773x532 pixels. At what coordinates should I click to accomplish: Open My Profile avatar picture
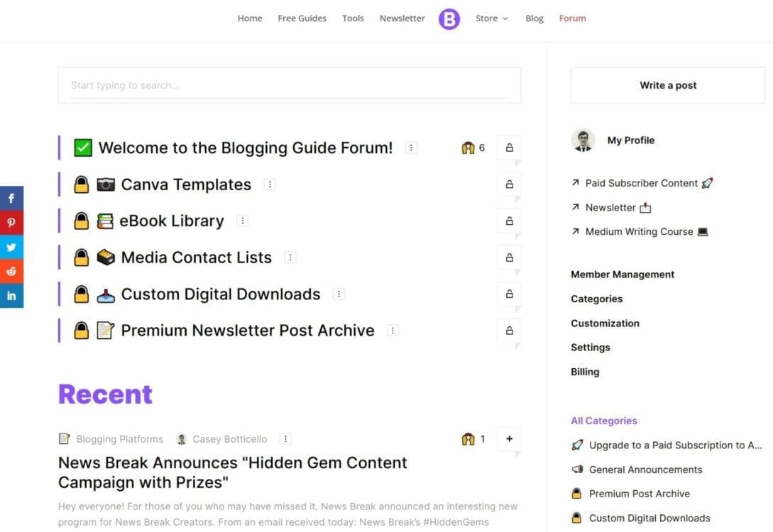coord(583,140)
